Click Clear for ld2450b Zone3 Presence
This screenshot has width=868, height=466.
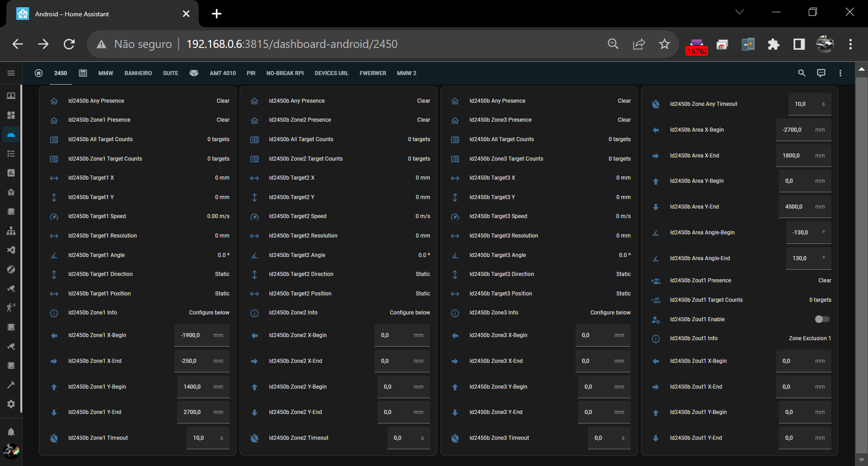[x=624, y=119]
